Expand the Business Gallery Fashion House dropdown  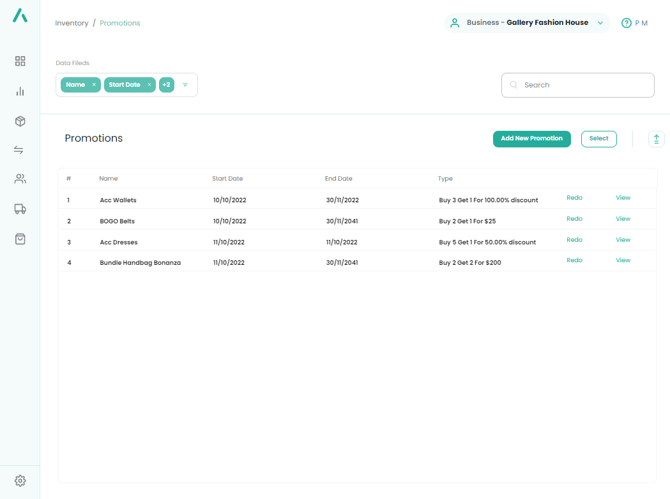coord(600,23)
